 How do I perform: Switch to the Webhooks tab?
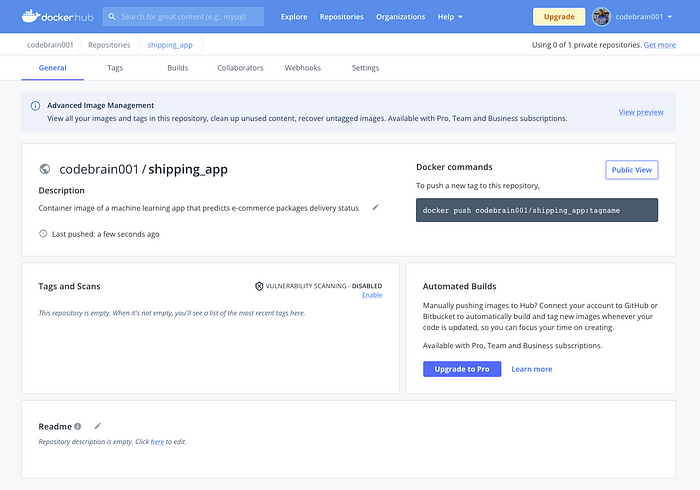click(x=303, y=68)
